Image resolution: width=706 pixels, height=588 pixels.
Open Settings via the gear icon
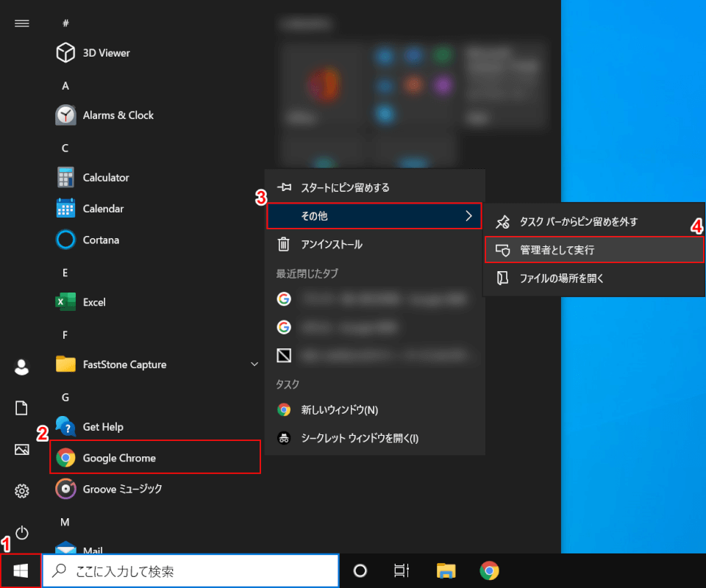(21, 491)
